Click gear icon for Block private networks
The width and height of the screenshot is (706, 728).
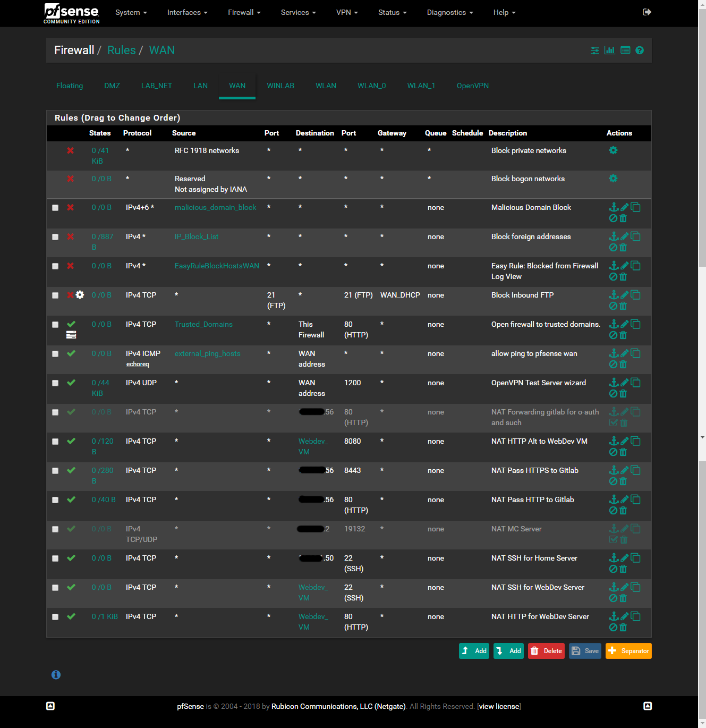(x=614, y=150)
